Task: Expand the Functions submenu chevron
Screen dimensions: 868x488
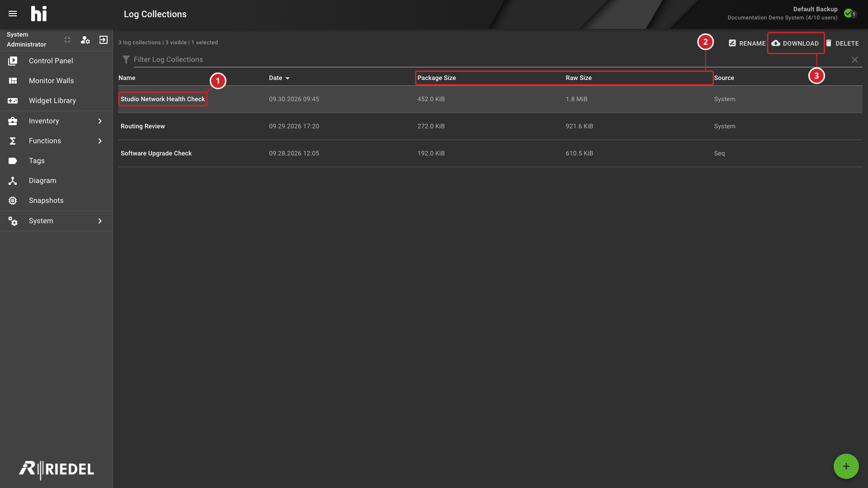Action: point(100,141)
